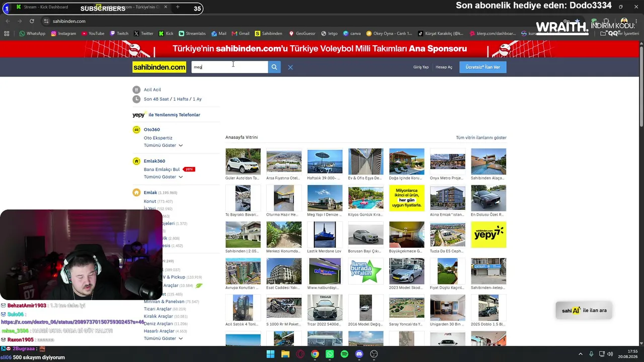Click the site search input field
644x362 pixels.
[229, 67]
